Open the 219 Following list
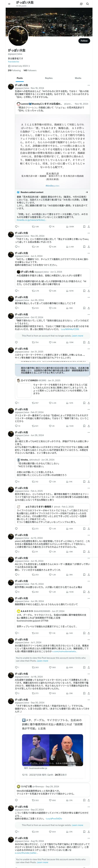 (14, 70)
